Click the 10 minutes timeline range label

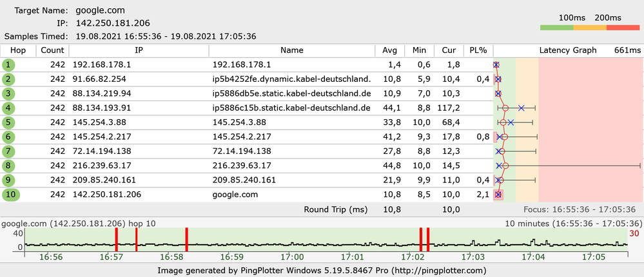[573, 224]
